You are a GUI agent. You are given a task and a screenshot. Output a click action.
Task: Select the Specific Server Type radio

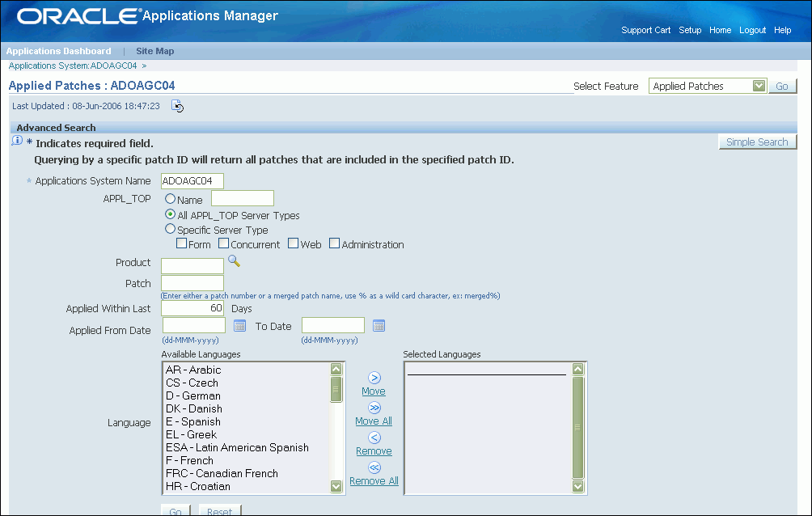[x=170, y=228]
